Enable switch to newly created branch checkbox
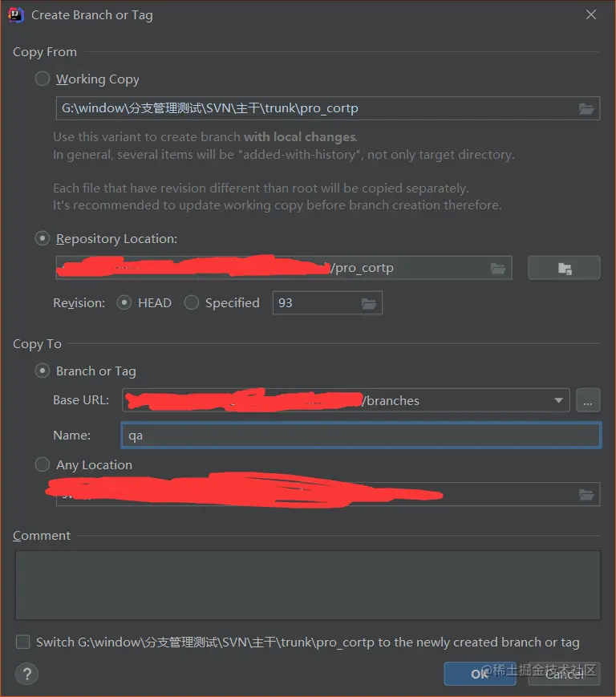Screen dimensions: 616x697 pos(22,642)
